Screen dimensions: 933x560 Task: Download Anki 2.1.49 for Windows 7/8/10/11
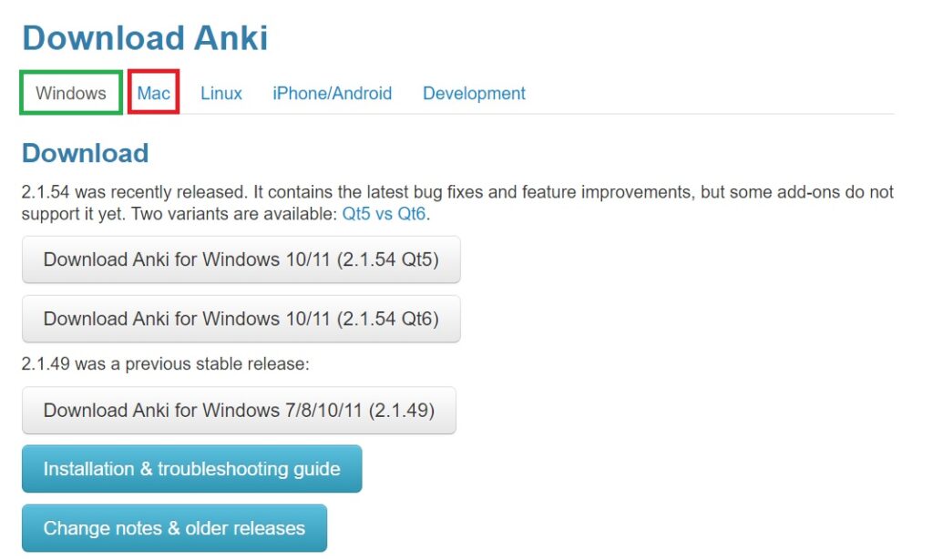tap(238, 411)
